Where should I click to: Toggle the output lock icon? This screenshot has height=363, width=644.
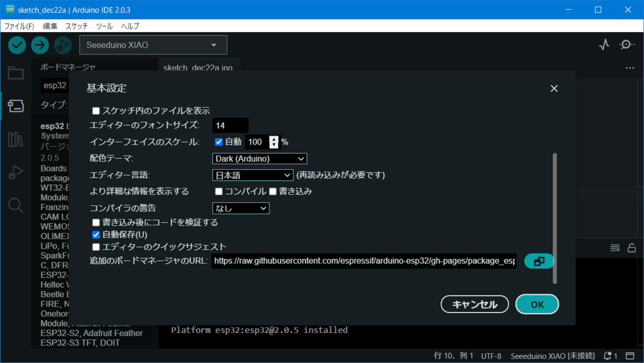632,248
